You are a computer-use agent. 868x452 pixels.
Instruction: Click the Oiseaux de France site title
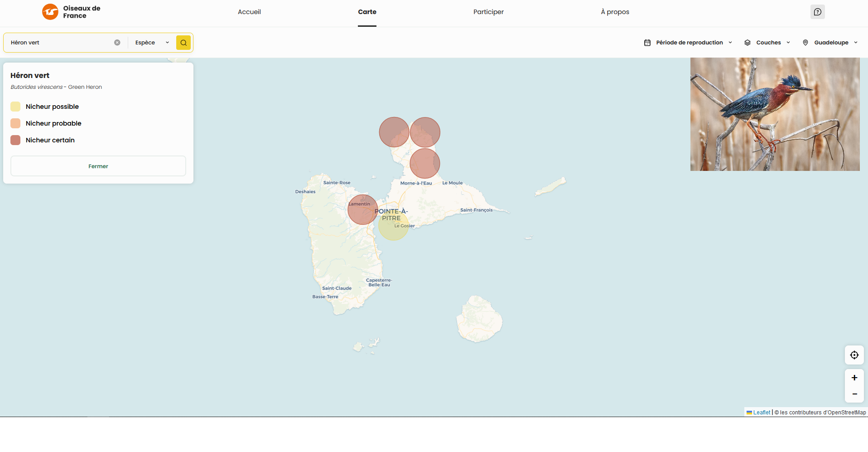pos(82,12)
